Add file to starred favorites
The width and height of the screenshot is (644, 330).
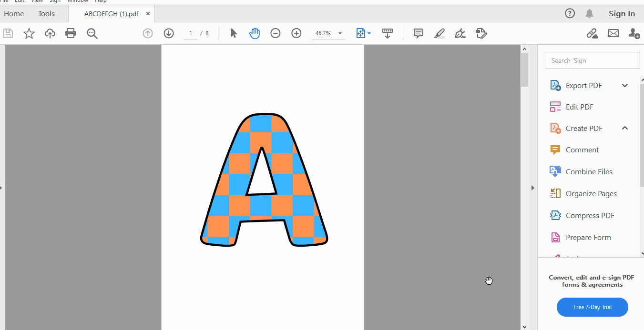pyautogui.click(x=29, y=33)
